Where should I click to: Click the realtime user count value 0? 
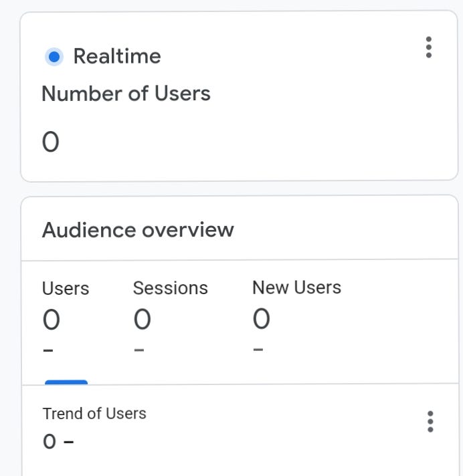[x=50, y=142]
